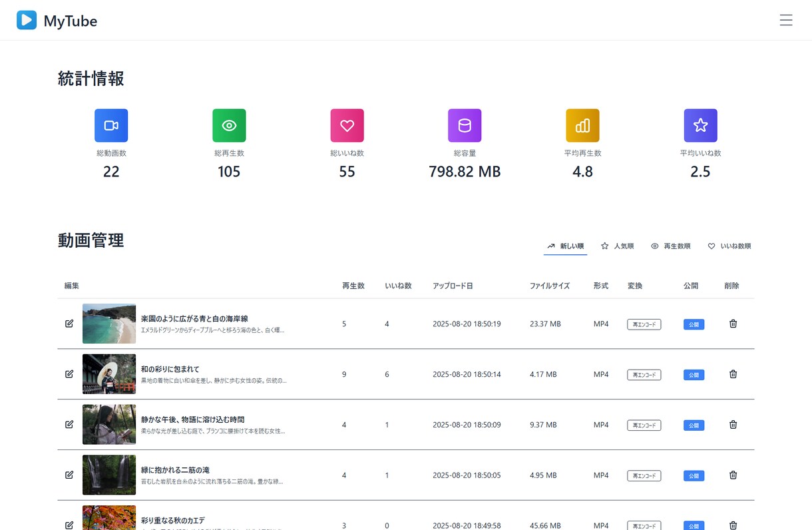Click upload date 2025-08-20 18:50:19
The image size is (812, 530).
[467, 324]
